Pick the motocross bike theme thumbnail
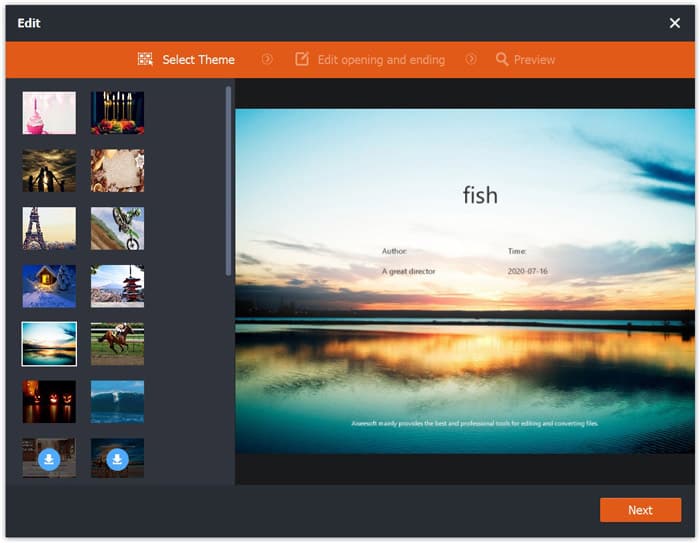This screenshot has height=543, width=700. 117,228
